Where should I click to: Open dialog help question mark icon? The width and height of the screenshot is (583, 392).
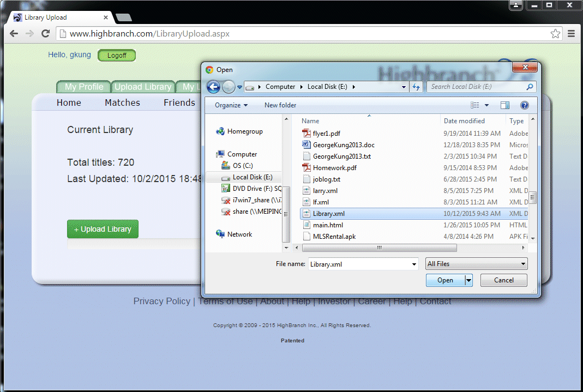click(524, 105)
